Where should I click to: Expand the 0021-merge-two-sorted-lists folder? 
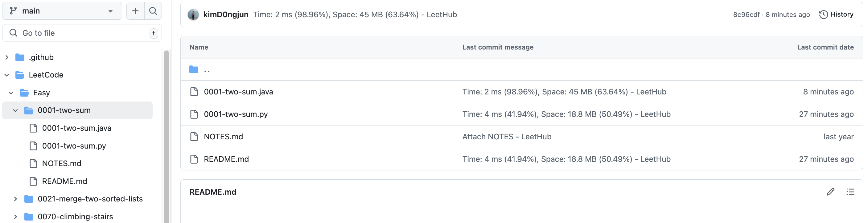point(15,199)
